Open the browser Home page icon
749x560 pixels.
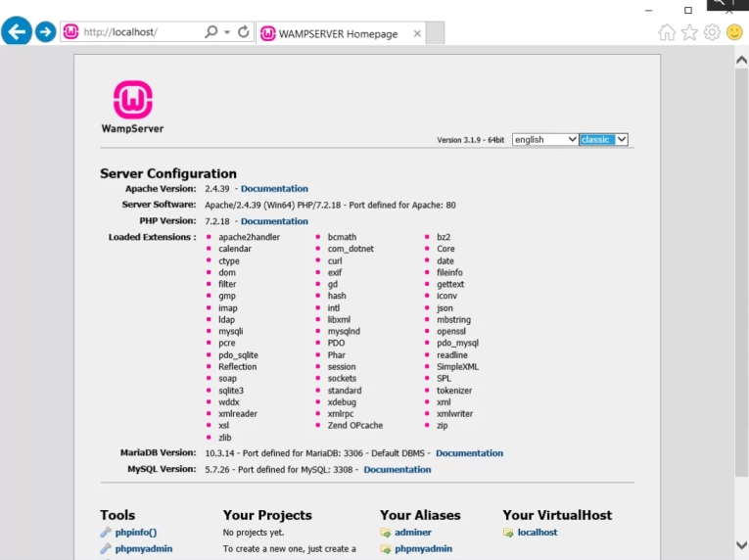click(667, 32)
